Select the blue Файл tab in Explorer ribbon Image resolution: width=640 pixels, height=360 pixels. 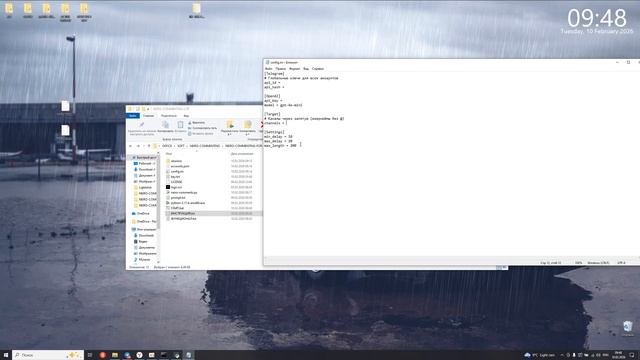[133, 116]
